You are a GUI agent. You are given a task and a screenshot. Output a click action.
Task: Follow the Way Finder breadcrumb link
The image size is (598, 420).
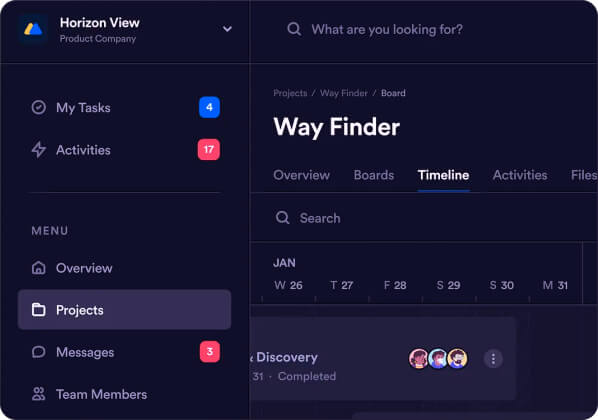344,93
